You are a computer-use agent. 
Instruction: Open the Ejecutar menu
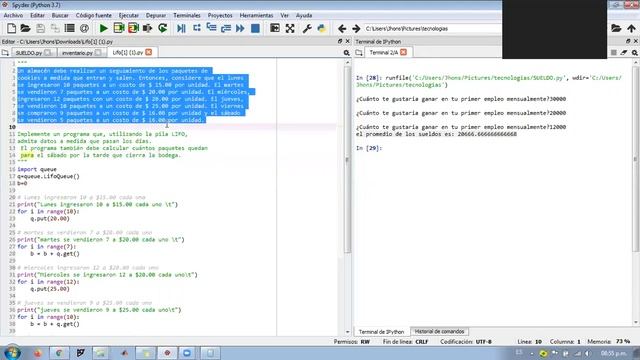tap(129, 15)
